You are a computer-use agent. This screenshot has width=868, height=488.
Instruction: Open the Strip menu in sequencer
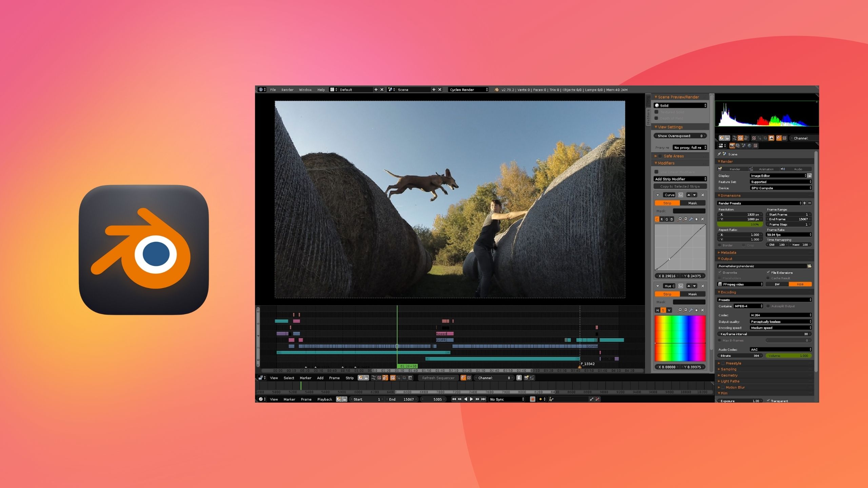point(349,378)
